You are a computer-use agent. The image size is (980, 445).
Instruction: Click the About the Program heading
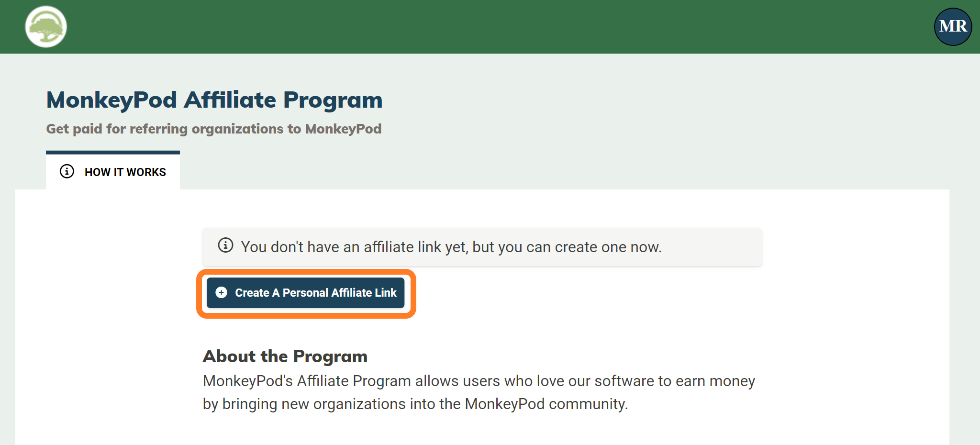(x=285, y=356)
